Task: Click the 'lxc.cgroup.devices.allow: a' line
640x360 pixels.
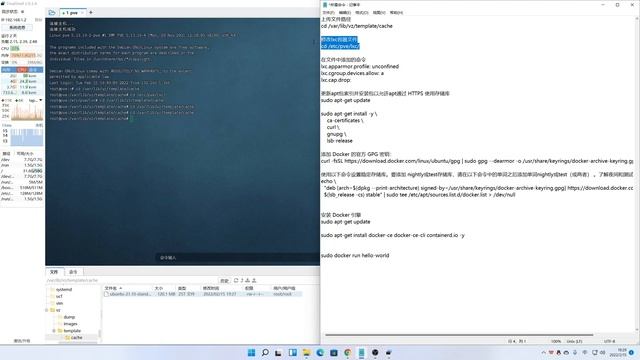Action: point(352,73)
